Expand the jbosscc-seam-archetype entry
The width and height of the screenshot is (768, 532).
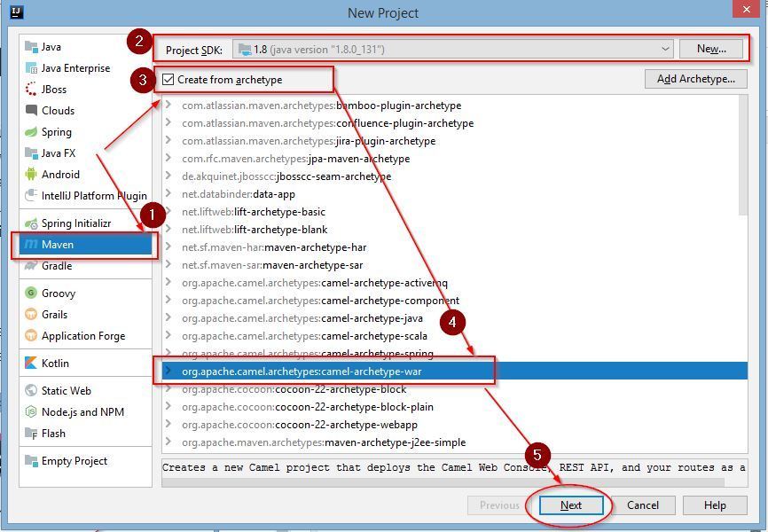coord(168,176)
